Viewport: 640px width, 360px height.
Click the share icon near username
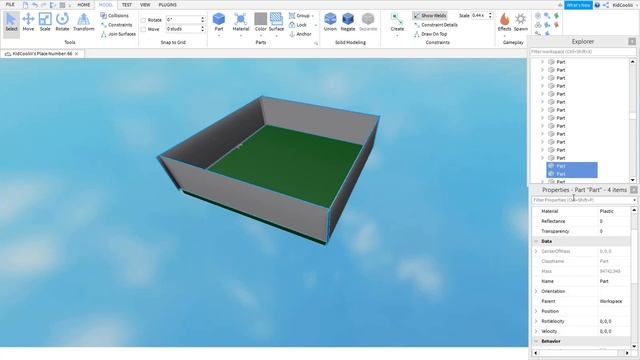606,5
